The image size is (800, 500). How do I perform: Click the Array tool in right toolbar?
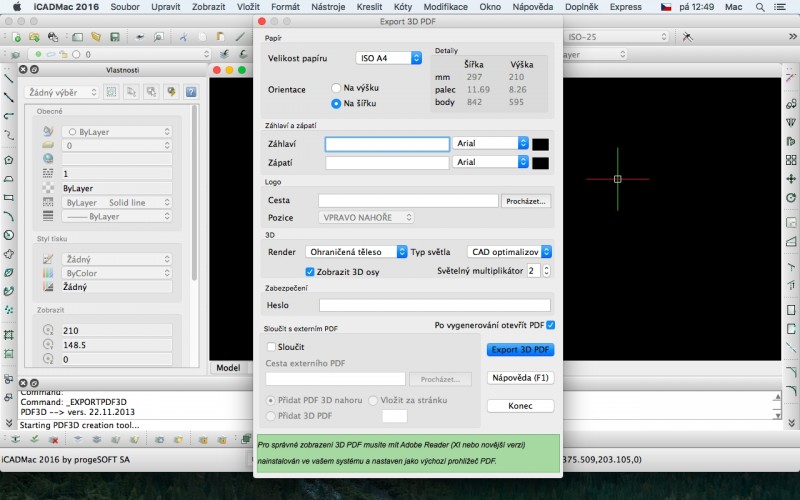click(x=791, y=160)
